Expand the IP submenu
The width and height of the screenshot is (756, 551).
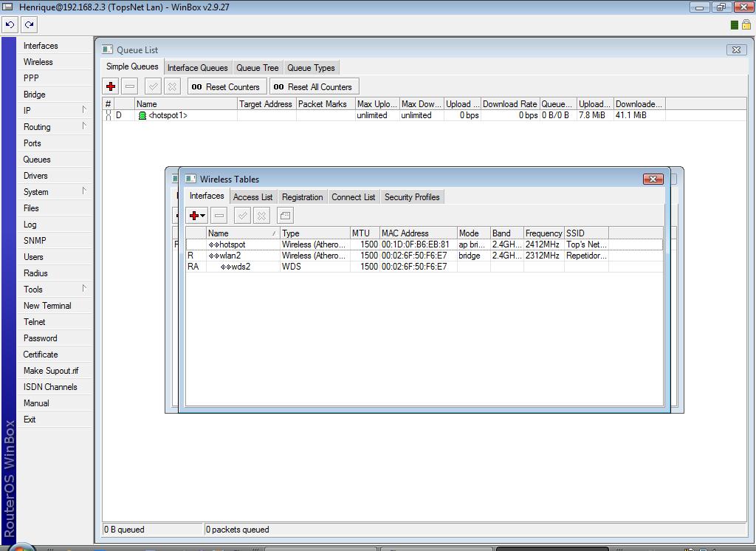click(x=84, y=110)
